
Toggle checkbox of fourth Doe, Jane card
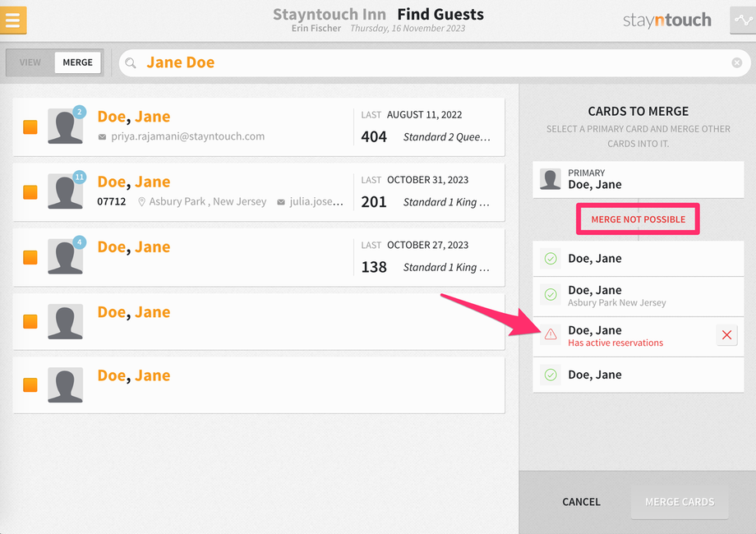(x=30, y=321)
